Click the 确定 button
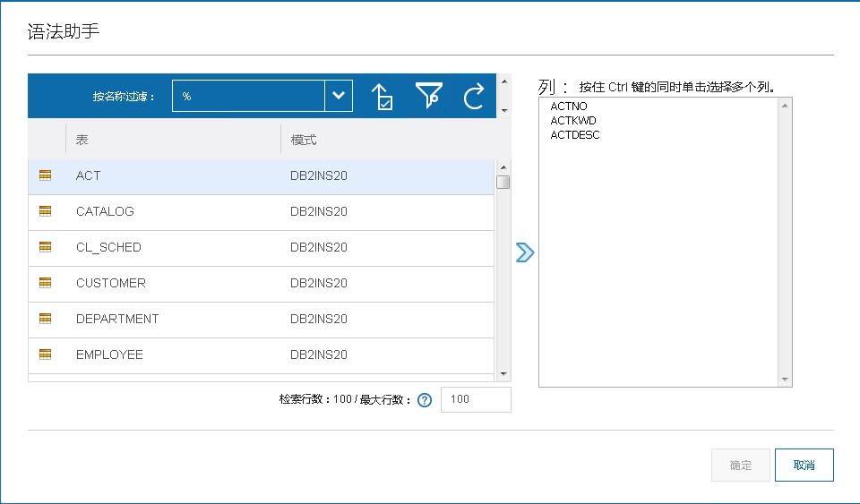 pos(741,466)
